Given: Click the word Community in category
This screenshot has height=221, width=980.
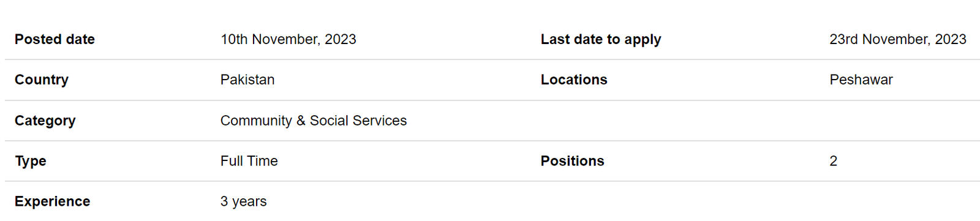Looking at the screenshot, I should pyautogui.click(x=256, y=121).
